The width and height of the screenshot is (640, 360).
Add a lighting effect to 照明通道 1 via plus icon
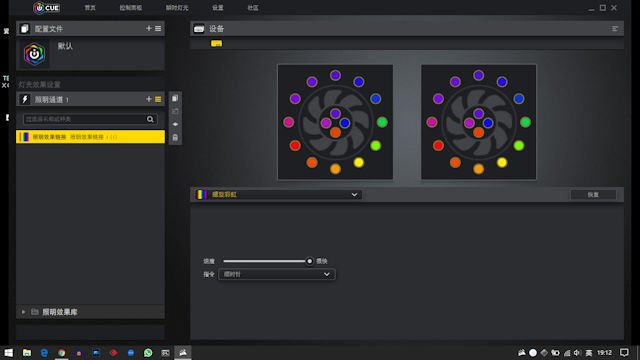coord(149,99)
